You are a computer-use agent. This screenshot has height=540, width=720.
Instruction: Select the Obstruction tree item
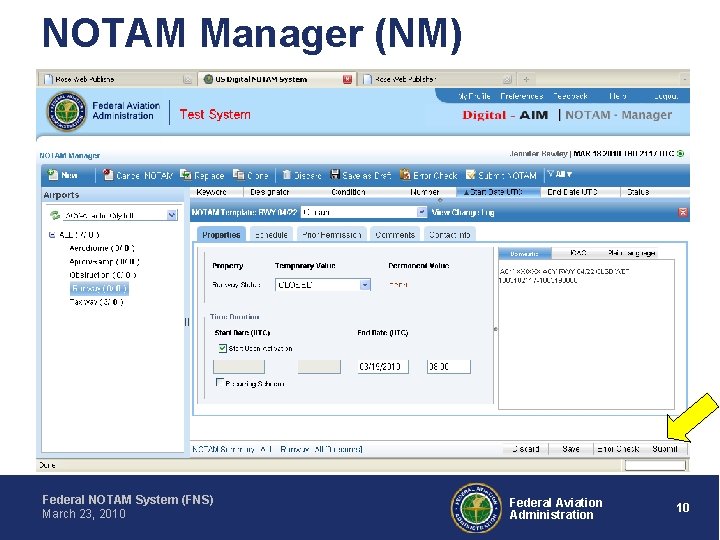click(102, 275)
